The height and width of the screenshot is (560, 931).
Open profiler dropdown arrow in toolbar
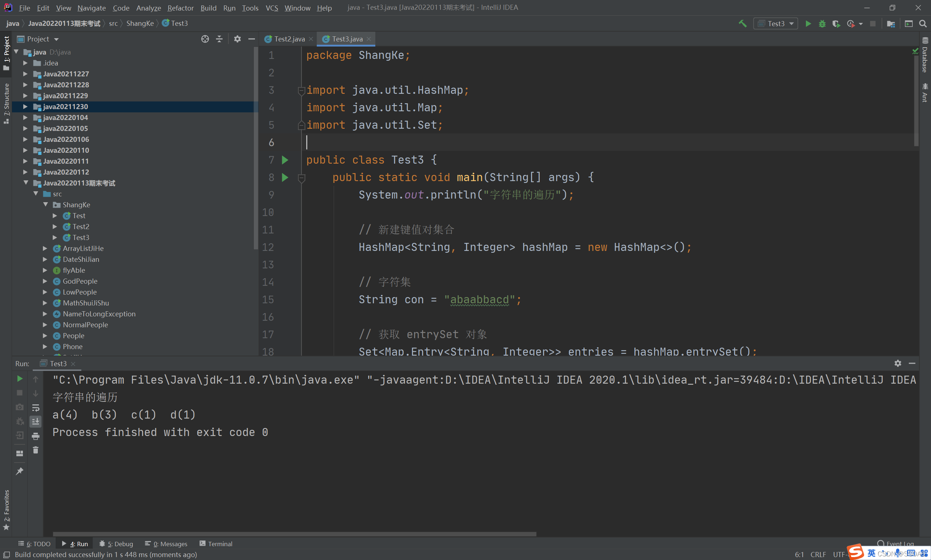click(861, 24)
